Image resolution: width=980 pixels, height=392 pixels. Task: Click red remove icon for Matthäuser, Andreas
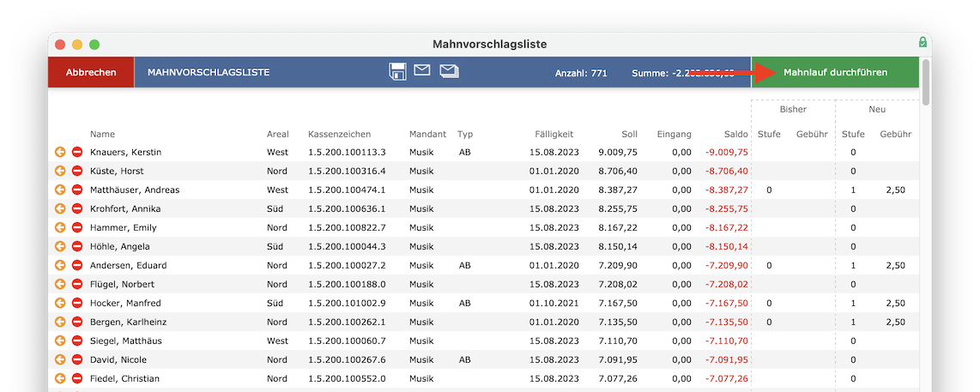coord(77,190)
